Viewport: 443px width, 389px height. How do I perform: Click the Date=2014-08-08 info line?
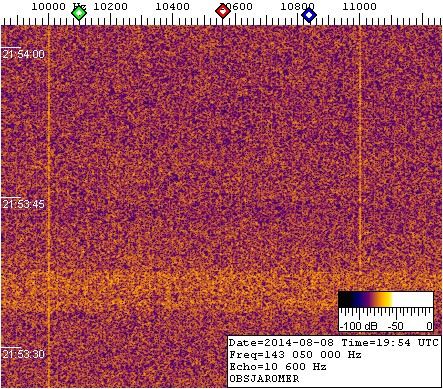pyautogui.click(x=334, y=343)
